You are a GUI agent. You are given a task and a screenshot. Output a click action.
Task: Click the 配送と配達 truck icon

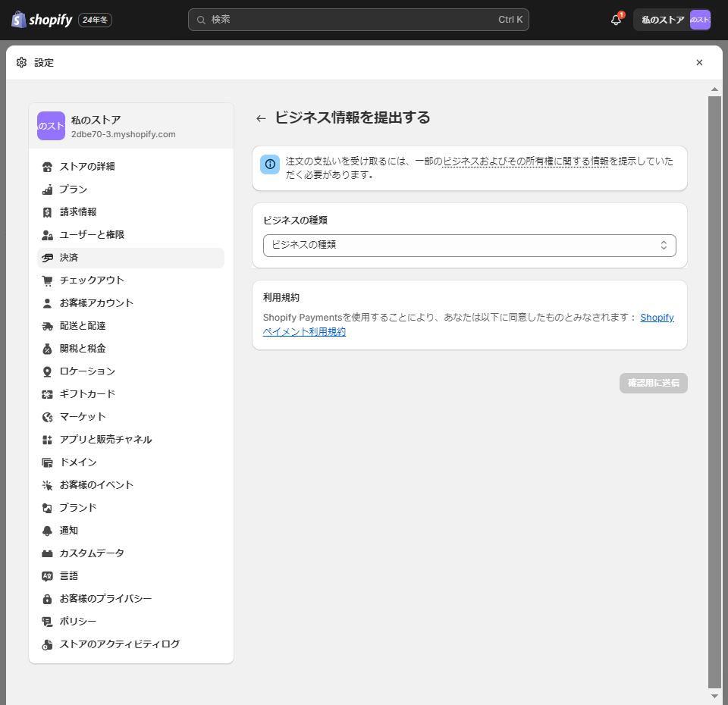point(47,326)
